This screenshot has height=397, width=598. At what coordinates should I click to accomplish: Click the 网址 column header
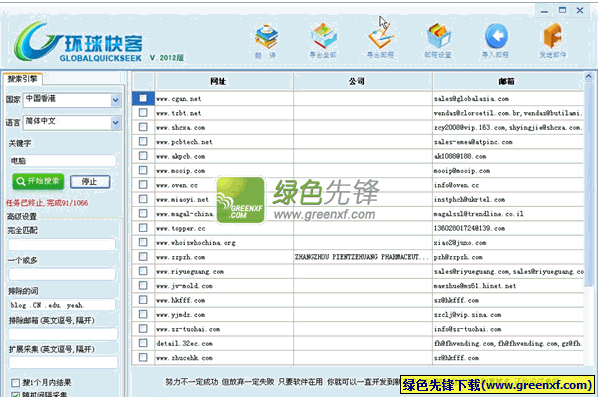pos(224,81)
